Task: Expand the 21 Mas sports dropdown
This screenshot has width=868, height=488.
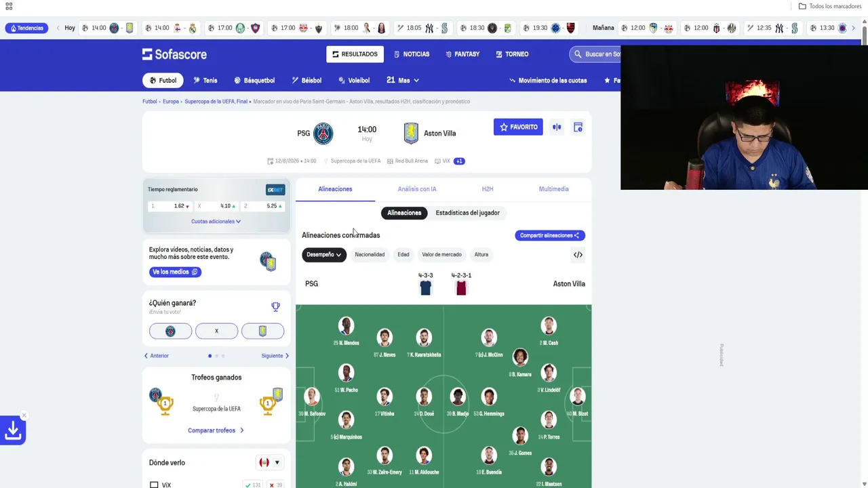Action: (x=403, y=80)
